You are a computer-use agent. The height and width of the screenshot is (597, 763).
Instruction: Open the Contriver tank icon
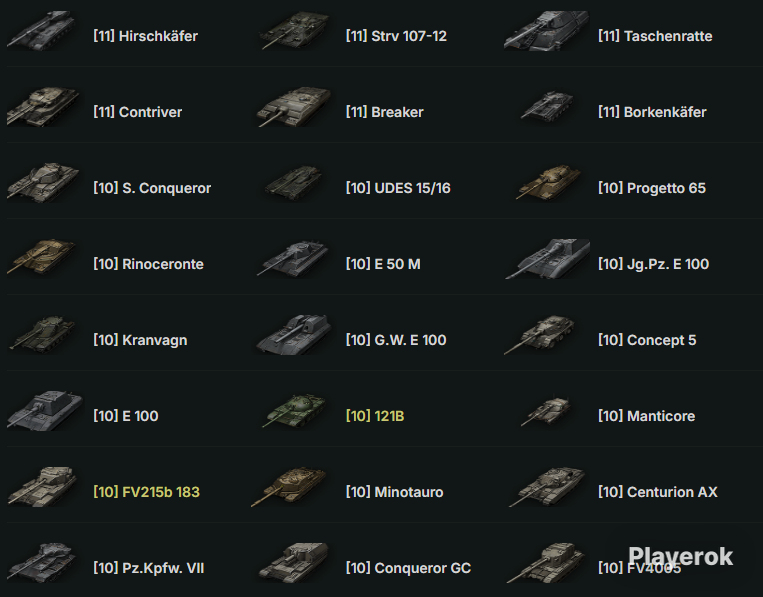pos(43,107)
